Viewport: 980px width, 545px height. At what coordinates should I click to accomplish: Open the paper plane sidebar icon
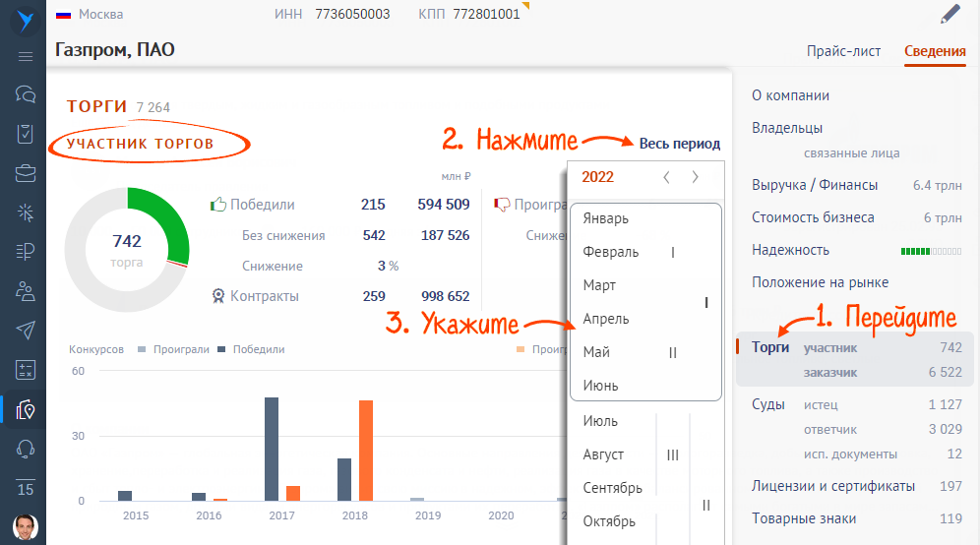click(x=26, y=330)
